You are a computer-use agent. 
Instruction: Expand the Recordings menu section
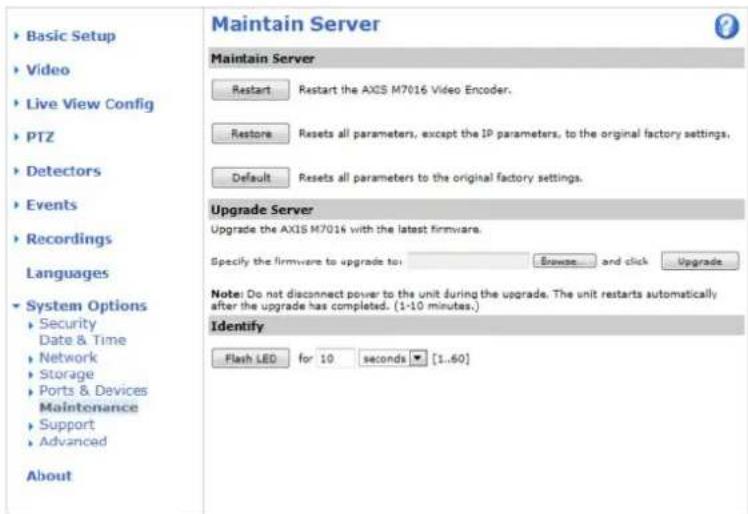click(x=69, y=239)
